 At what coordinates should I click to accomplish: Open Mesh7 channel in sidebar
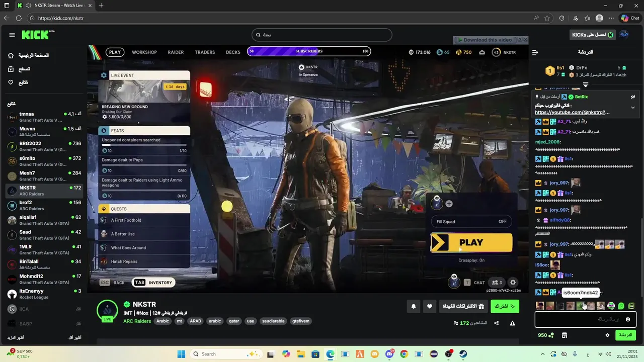(44, 176)
